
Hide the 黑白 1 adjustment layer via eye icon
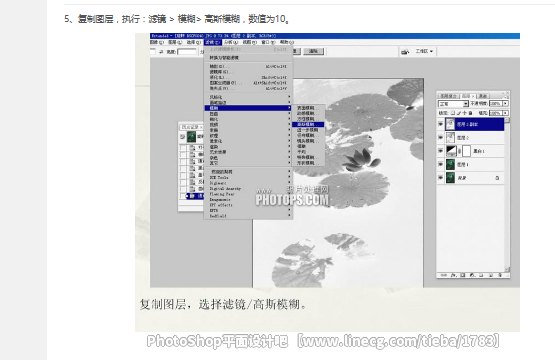(x=440, y=151)
